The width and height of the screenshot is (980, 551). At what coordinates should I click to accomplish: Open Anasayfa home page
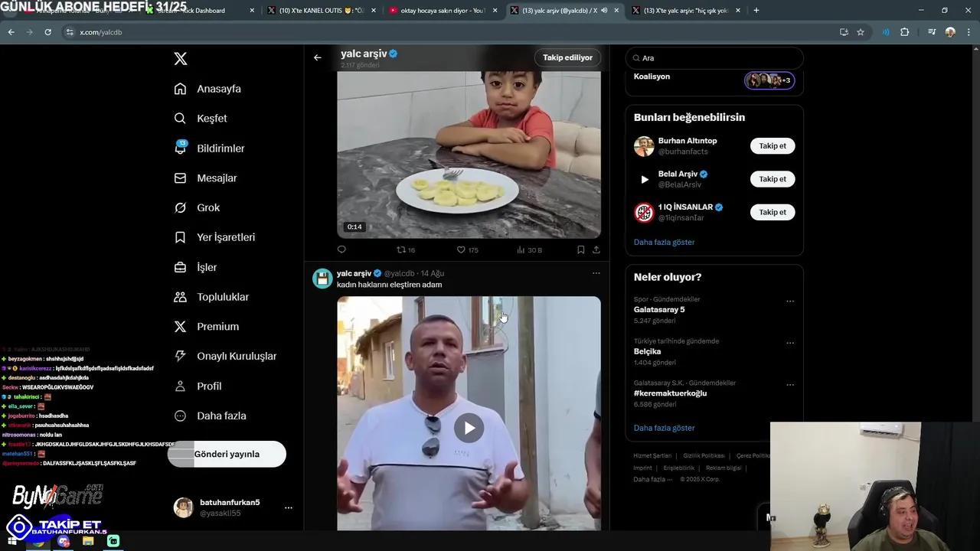click(207, 89)
